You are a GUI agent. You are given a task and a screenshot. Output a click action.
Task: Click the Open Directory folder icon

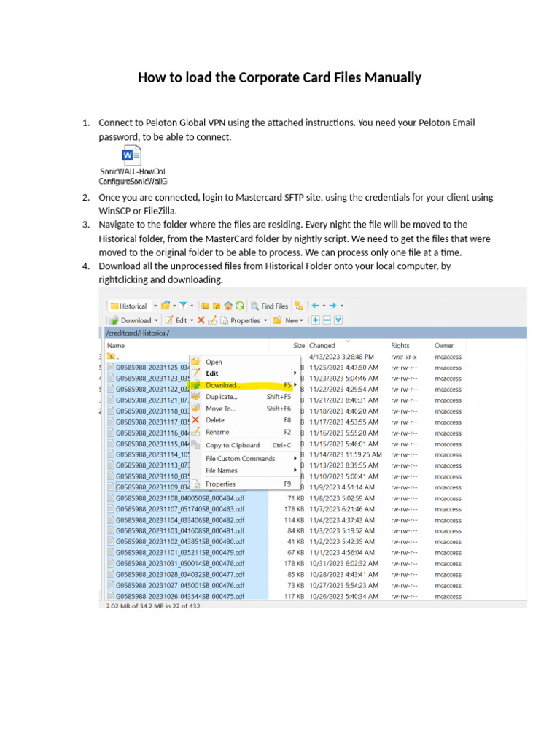pos(166,306)
